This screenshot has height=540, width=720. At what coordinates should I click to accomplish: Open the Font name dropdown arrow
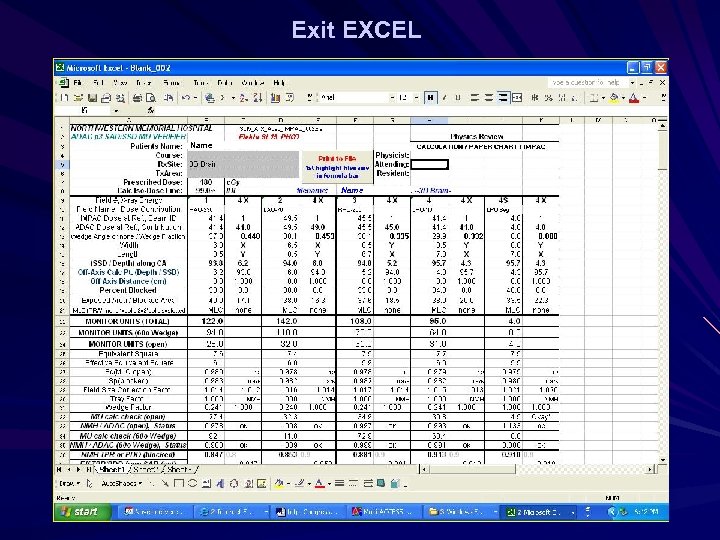click(392, 98)
